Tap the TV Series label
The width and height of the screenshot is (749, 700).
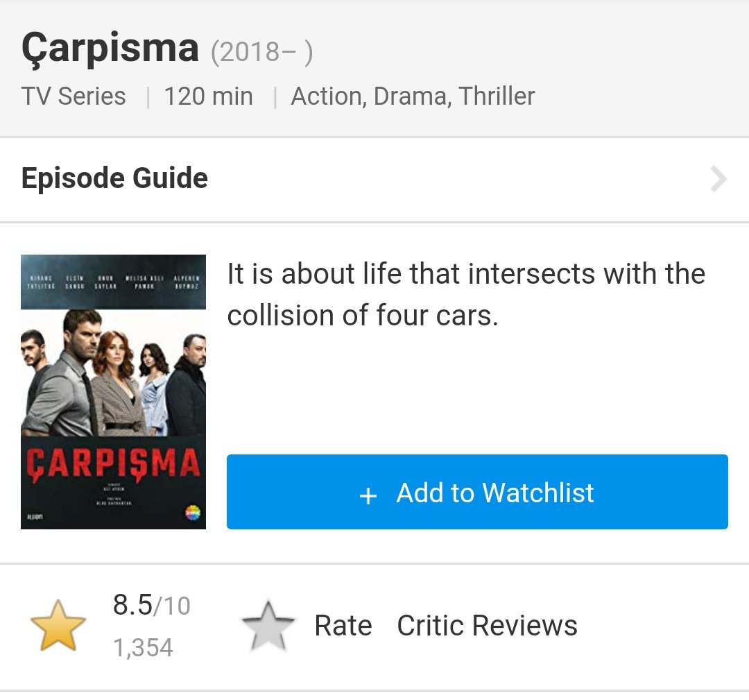(74, 96)
